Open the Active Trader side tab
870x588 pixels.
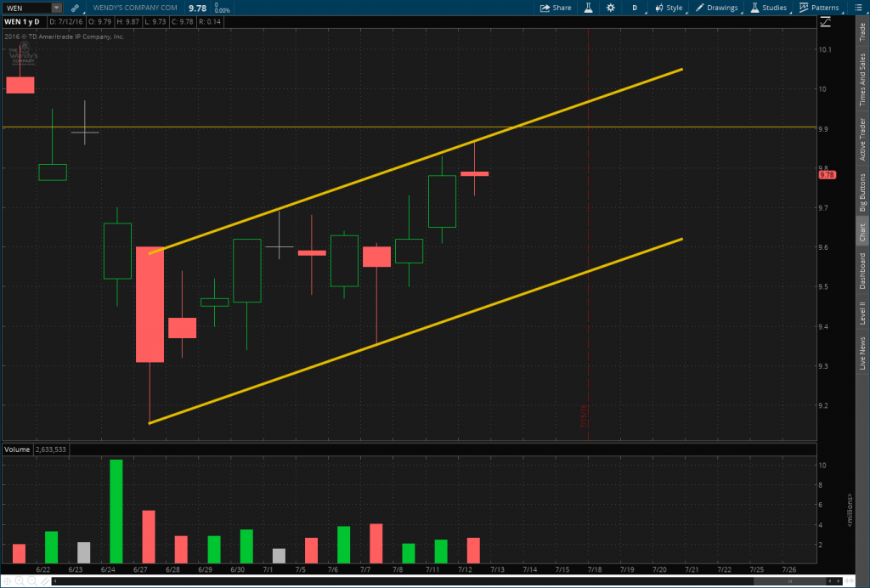862,139
